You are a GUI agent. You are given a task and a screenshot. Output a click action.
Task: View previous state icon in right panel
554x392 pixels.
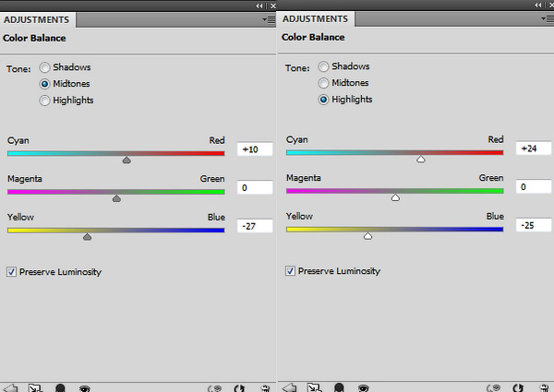[494, 387]
